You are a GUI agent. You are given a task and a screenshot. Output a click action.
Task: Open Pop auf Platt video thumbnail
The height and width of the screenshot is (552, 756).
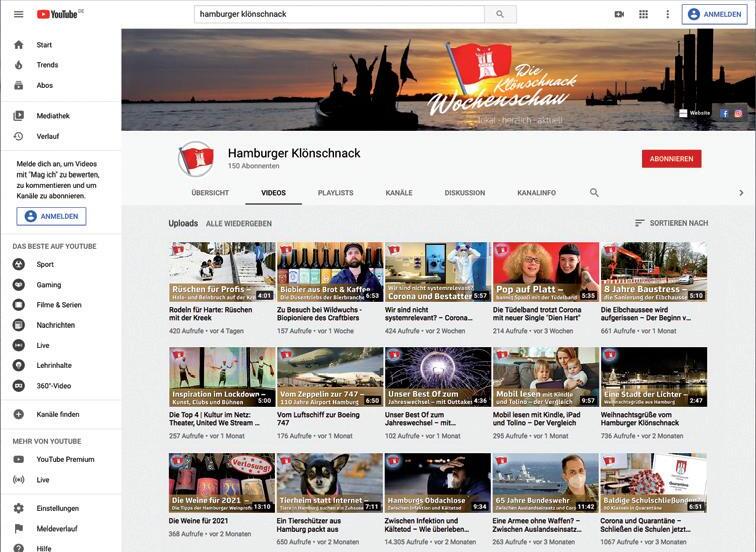pos(546,272)
